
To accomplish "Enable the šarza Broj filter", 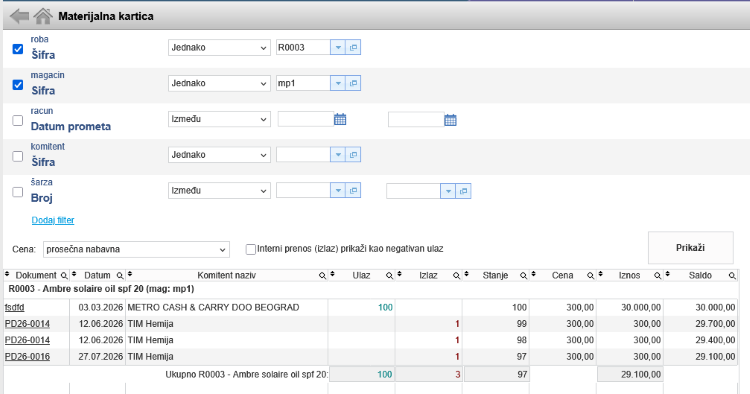I will click(18, 192).
